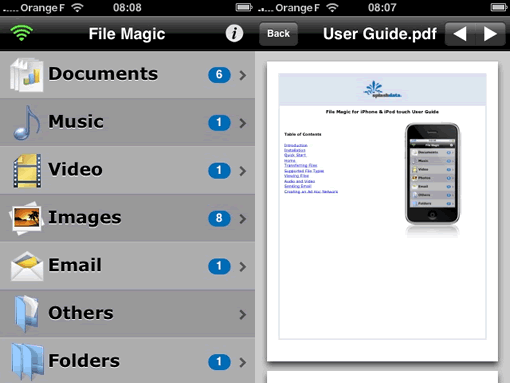Expand Images using its chevron
This screenshot has width=510, height=383.
(x=243, y=219)
